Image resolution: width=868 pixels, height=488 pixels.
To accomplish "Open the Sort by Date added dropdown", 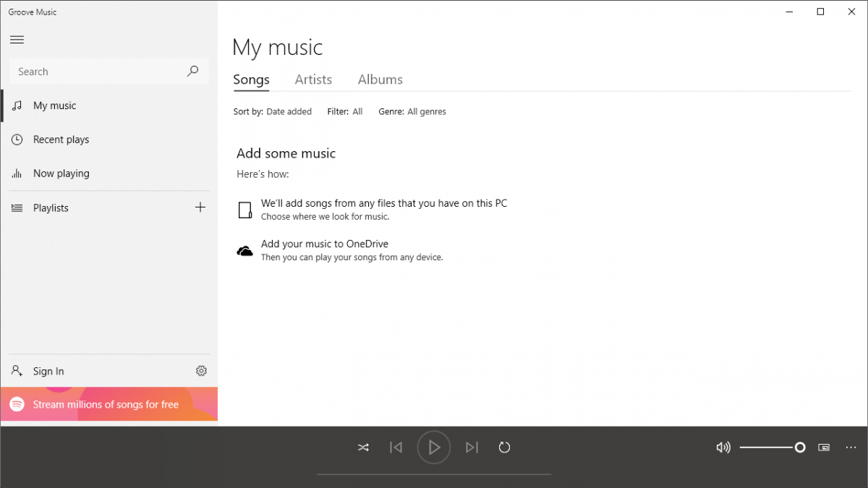I will (289, 111).
